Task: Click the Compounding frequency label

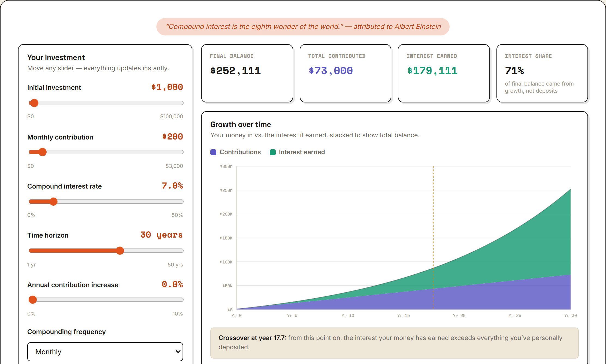Action: click(x=66, y=332)
